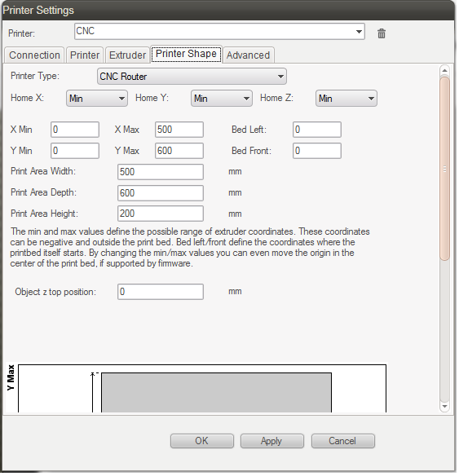The width and height of the screenshot is (459, 476).
Task: Click the Y Max input field
Action: click(x=180, y=152)
